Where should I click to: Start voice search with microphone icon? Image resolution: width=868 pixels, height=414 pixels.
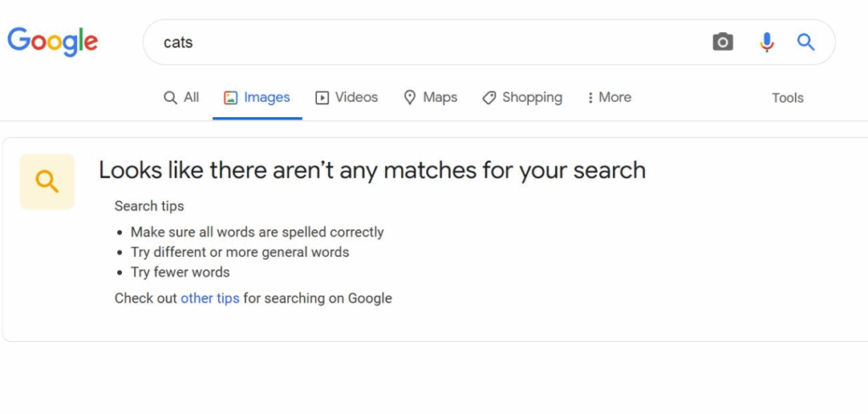coord(766,42)
